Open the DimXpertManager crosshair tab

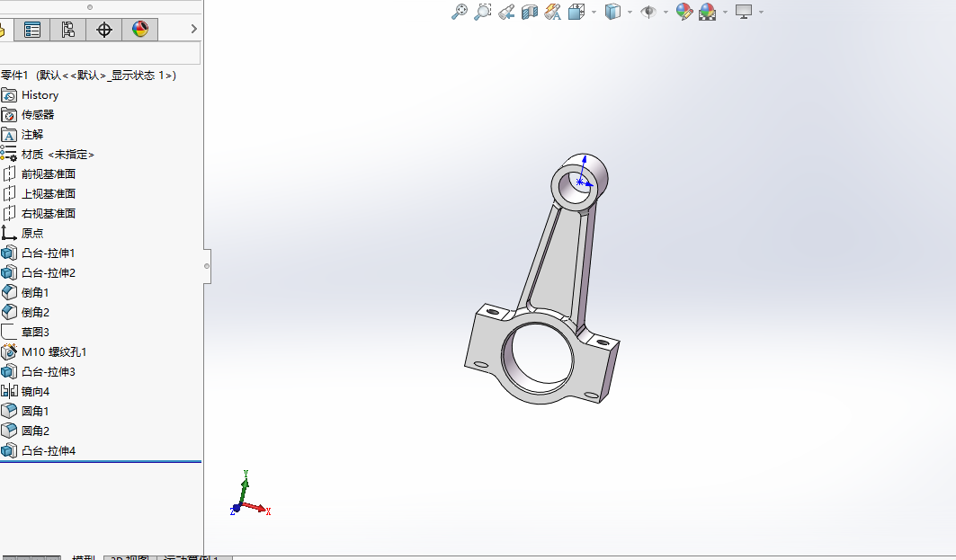click(x=104, y=30)
